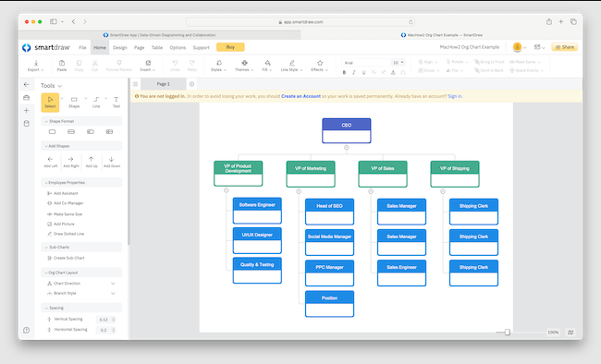Open the Export tool in the ribbon
Screen dimensions: 601x364
click(x=36, y=66)
